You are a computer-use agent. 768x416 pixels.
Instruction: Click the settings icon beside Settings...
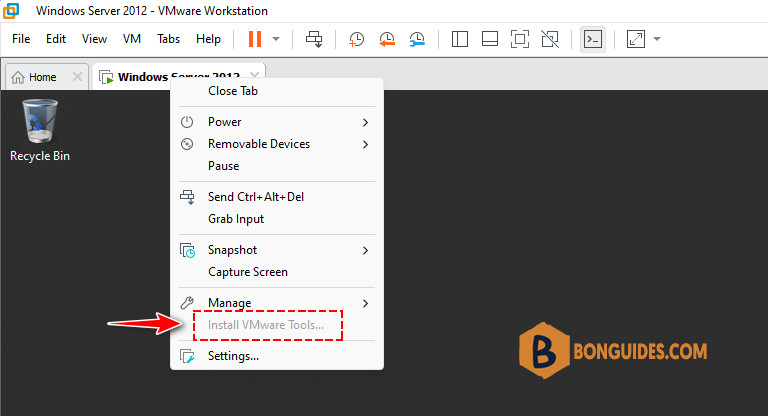click(x=187, y=356)
